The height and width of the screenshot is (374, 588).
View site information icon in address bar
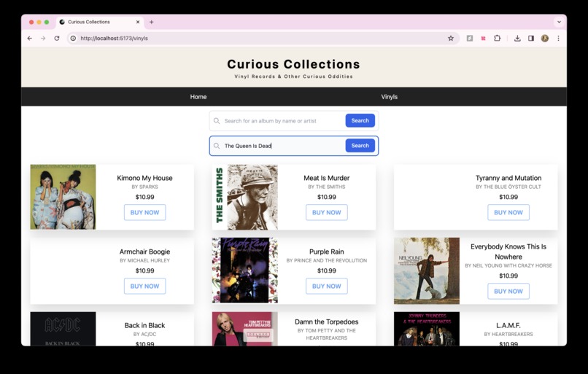coord(73,38)
